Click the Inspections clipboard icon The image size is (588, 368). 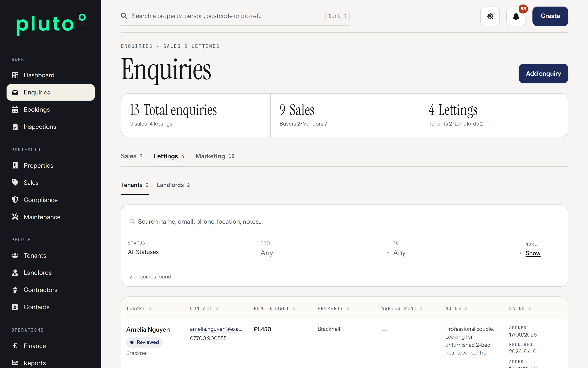pyautogui.click(x=15, y=127)
